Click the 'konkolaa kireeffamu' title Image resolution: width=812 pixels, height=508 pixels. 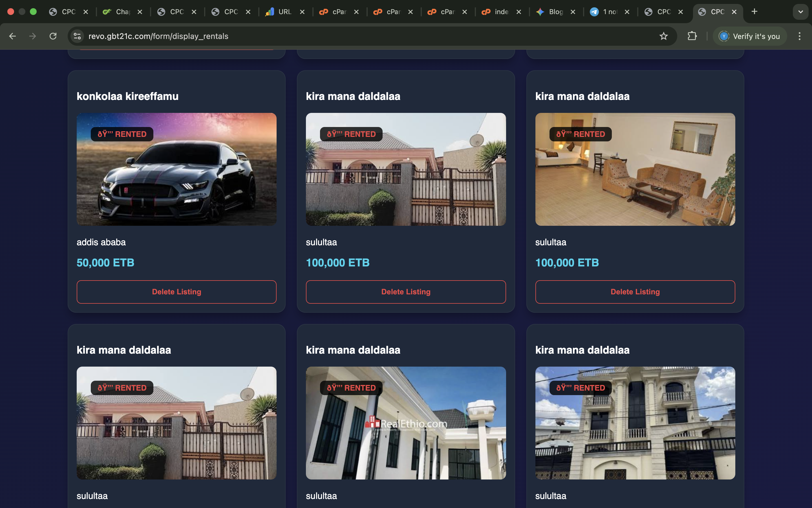[x=127, y=96]
